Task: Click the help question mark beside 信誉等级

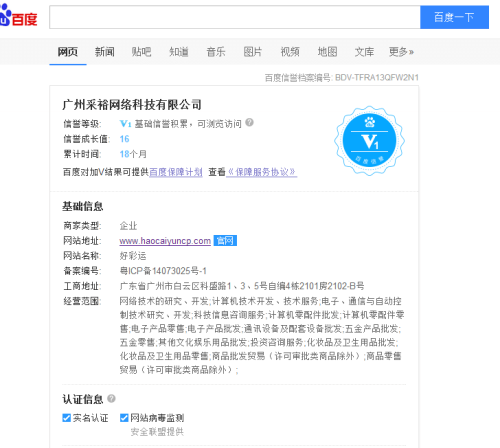Action: (249, 123)
